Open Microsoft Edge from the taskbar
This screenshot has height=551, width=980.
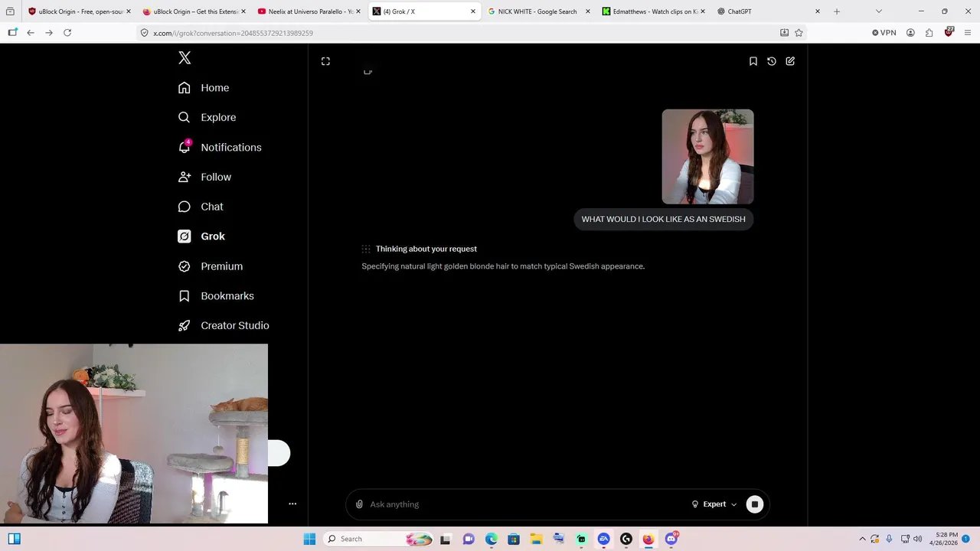tap(491, 539)
